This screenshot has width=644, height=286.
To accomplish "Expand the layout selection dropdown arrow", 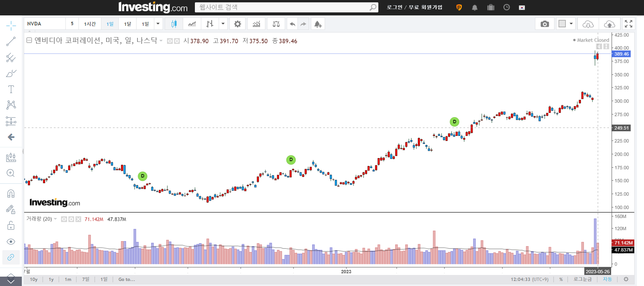I will point(571,24).
